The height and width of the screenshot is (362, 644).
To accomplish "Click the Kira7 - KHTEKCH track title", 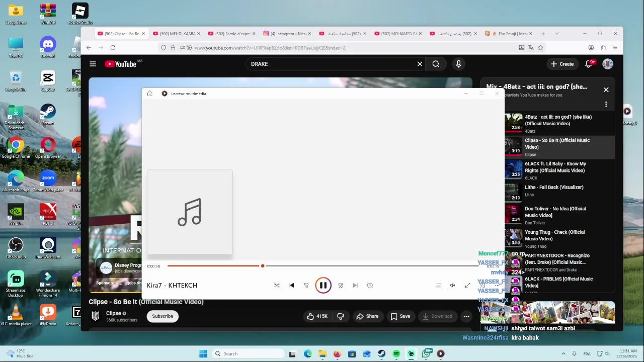I will [172, 285].
